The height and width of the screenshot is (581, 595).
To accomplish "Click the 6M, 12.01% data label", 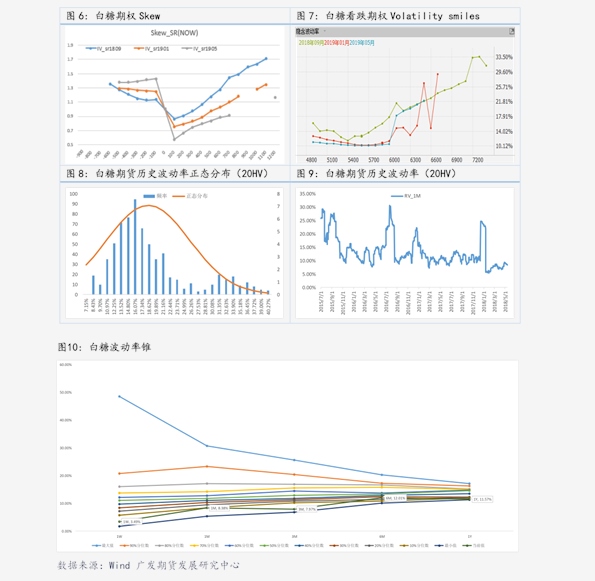I will pyautogui.click(x=395, y=498).
